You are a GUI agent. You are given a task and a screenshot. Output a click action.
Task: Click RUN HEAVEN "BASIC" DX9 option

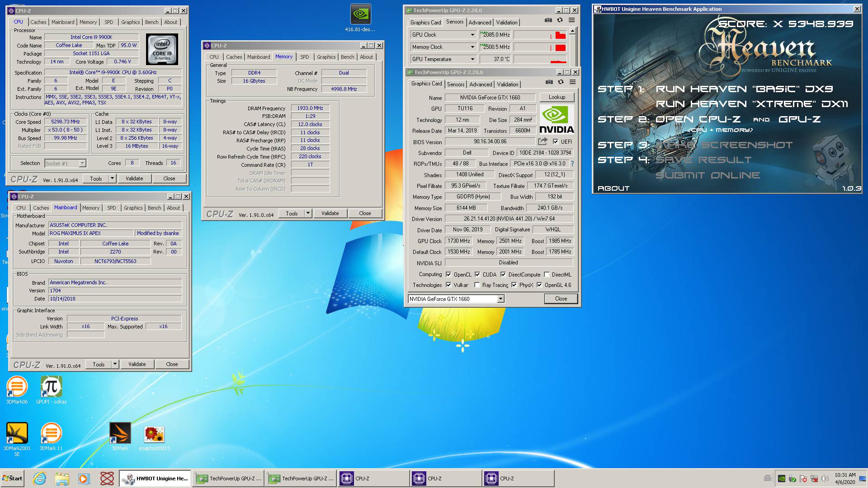click(744, 89)
